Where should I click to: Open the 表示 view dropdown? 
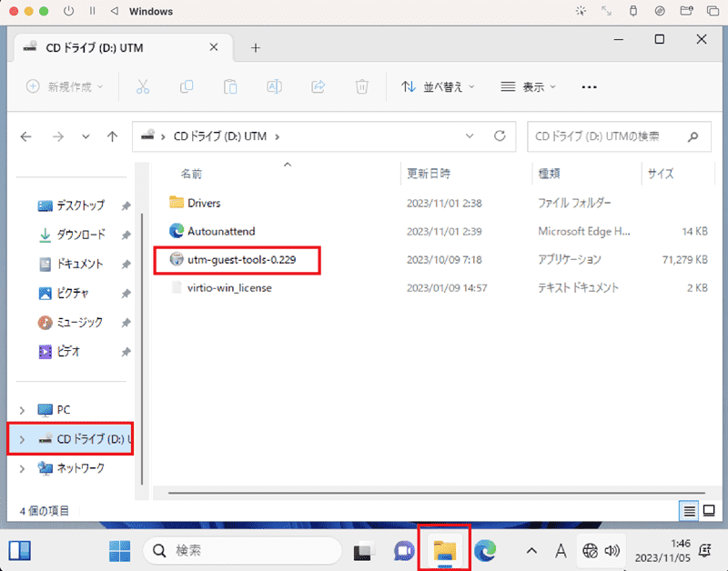point(528,86)
